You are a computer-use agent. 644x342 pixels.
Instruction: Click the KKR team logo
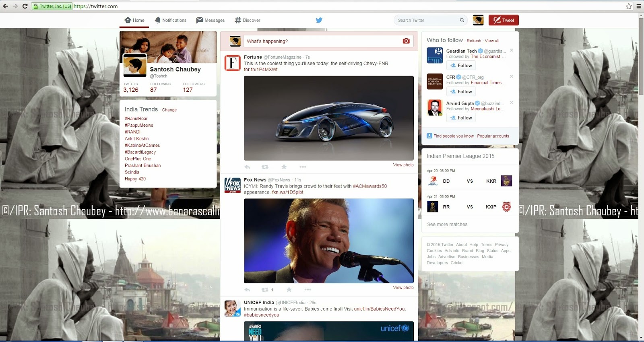coord(506,181)
